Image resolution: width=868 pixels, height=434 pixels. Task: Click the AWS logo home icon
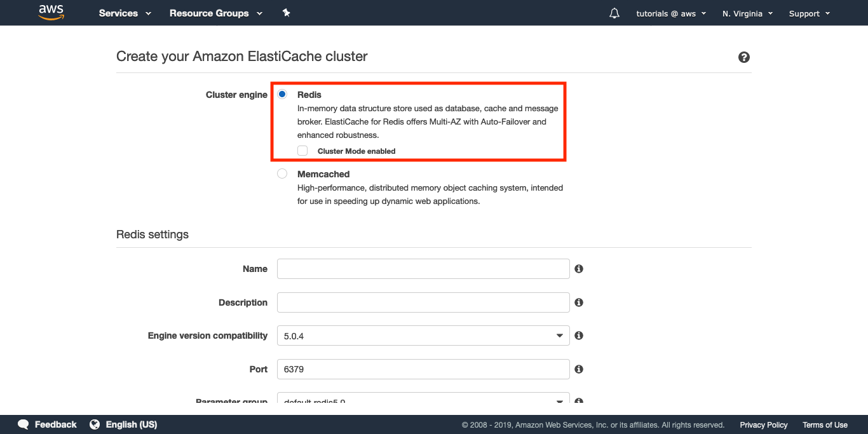[x=51, y=13]
